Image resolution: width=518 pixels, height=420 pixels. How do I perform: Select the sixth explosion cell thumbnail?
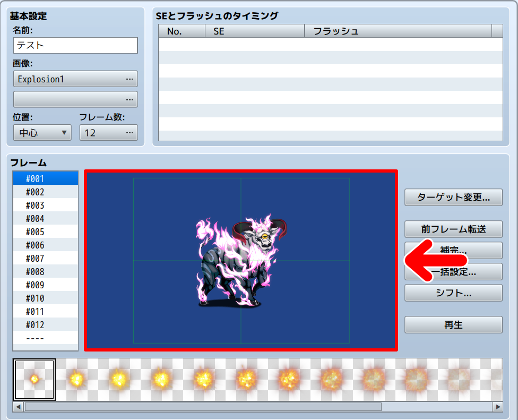(x=246, y=379)
